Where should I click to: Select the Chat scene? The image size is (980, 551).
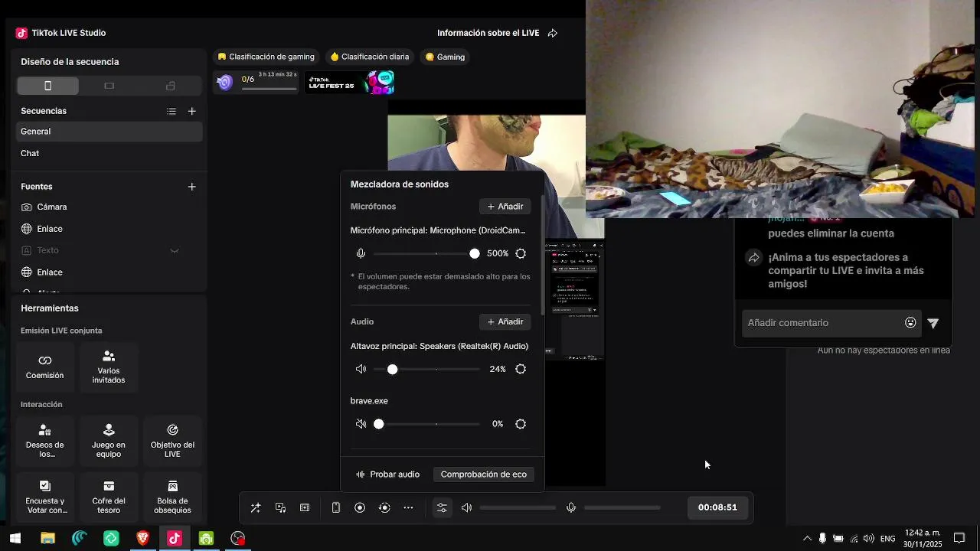(109, 153)
